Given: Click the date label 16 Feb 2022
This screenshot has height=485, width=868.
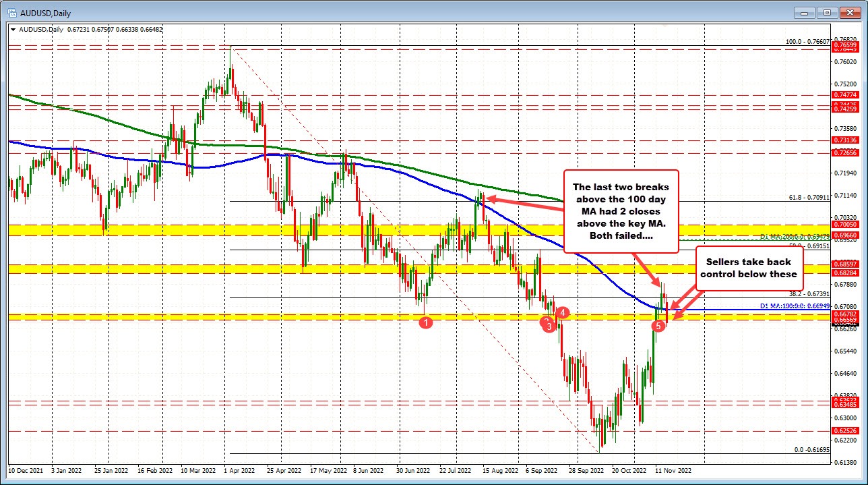Looking at the screenshot, I should click(156, 469).
